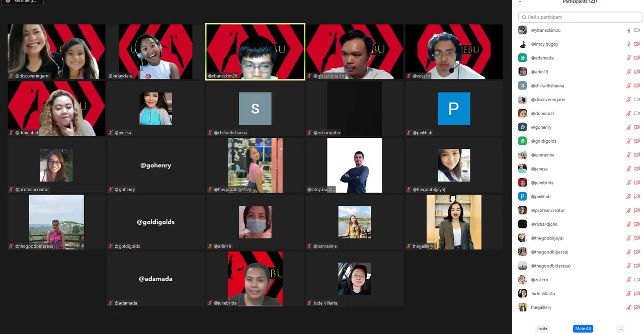Select the thegaillery video tile
644x334 pixels.
coord(454,222)
